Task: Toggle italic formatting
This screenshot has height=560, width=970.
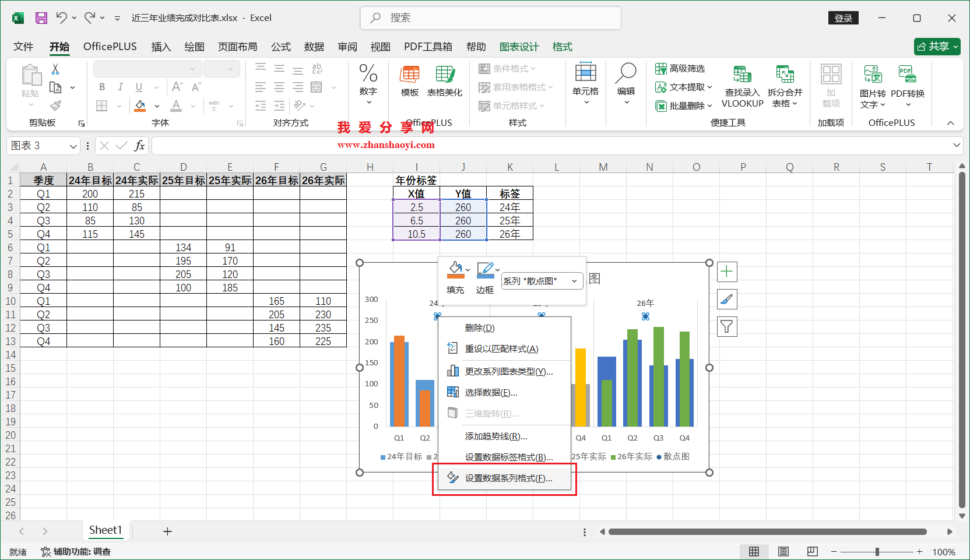Action: tap(120, 87)
